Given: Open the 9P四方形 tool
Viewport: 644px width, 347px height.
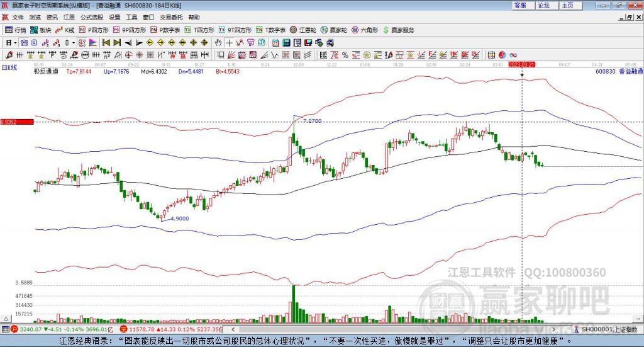Looking at the screenshot, I should pyautogui.click(x=130, y=30).
